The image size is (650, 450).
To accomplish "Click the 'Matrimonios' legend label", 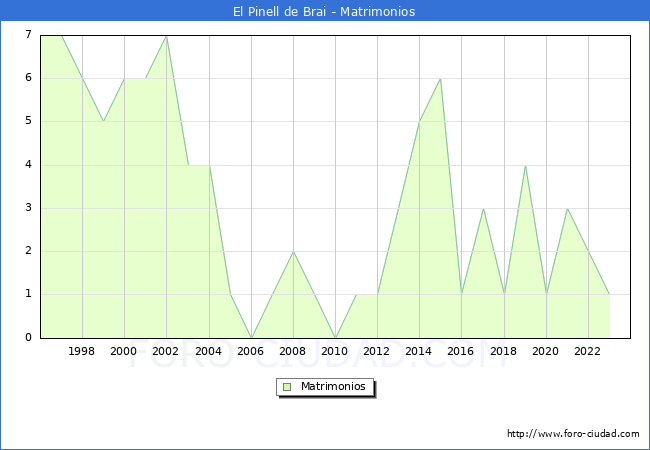I will [333, 386].
